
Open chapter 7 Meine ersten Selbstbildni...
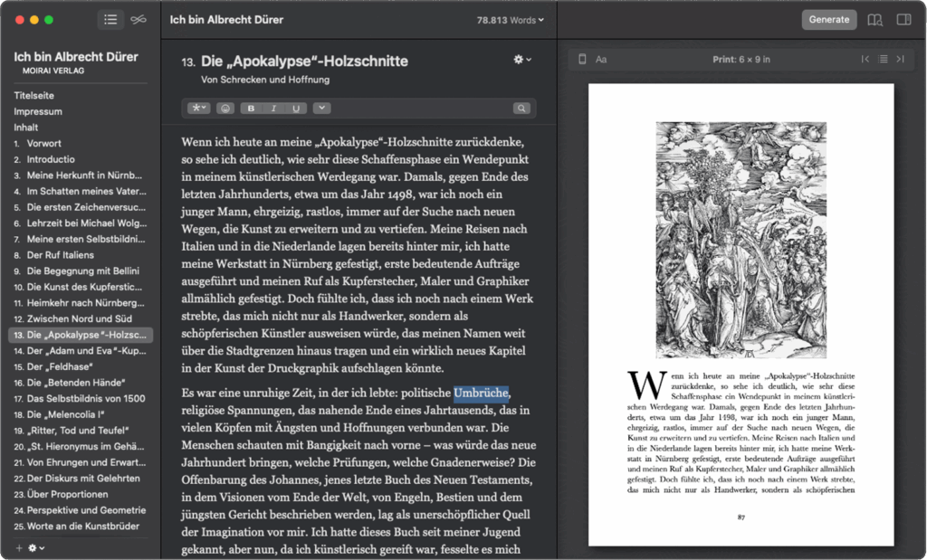click(80, 239)
